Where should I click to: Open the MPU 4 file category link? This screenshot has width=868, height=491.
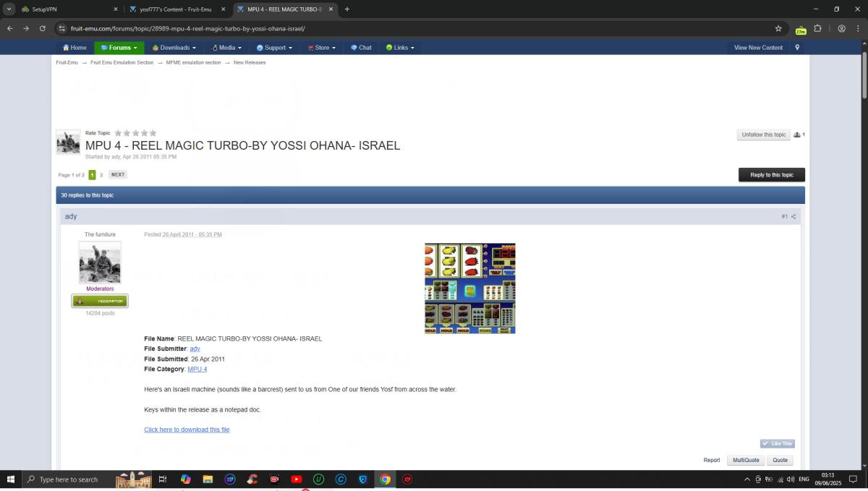click(197, 369)
